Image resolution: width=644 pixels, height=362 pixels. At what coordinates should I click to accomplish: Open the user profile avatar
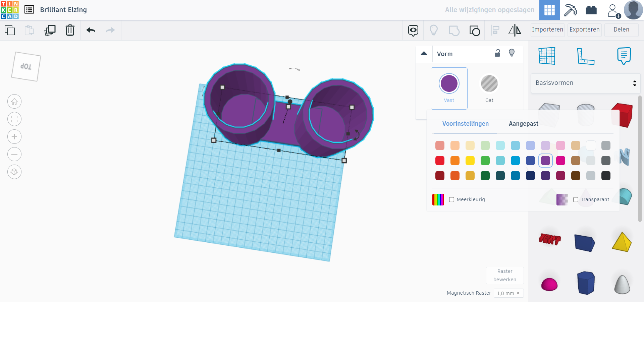coord(633,10)
